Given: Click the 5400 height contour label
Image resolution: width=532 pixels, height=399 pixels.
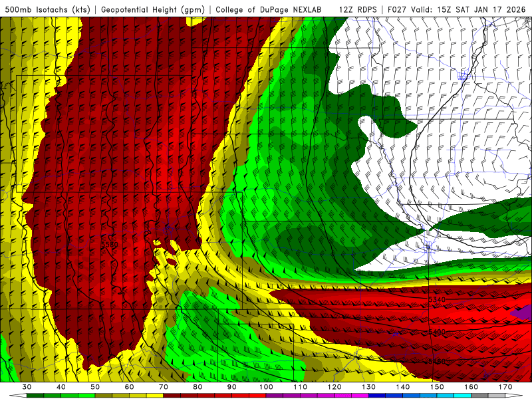Looking at the screenshot, I should click(x=437, y=331).
